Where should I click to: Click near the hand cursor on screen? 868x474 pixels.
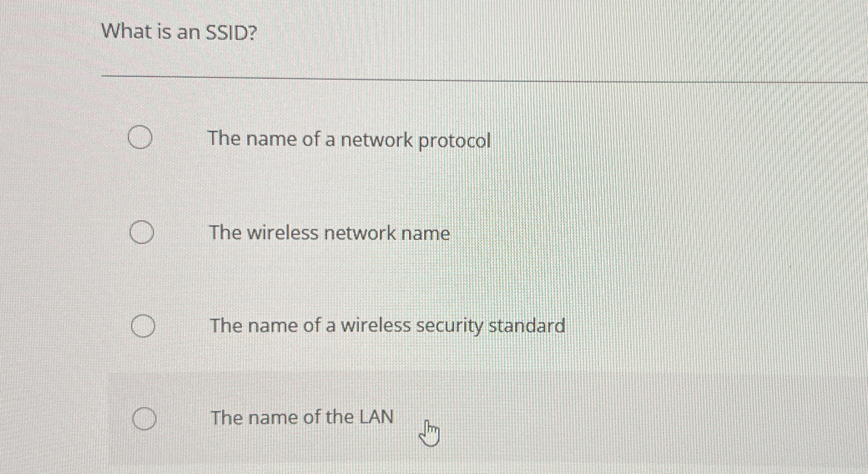tap(430, 430)
